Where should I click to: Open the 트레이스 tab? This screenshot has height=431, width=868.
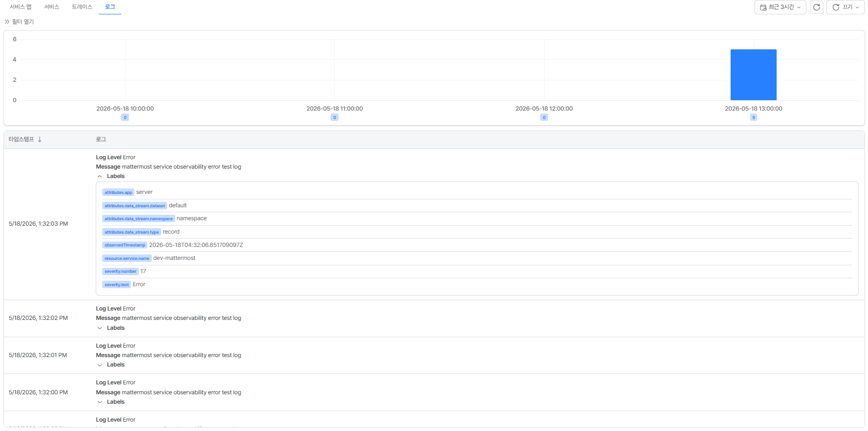82,7
